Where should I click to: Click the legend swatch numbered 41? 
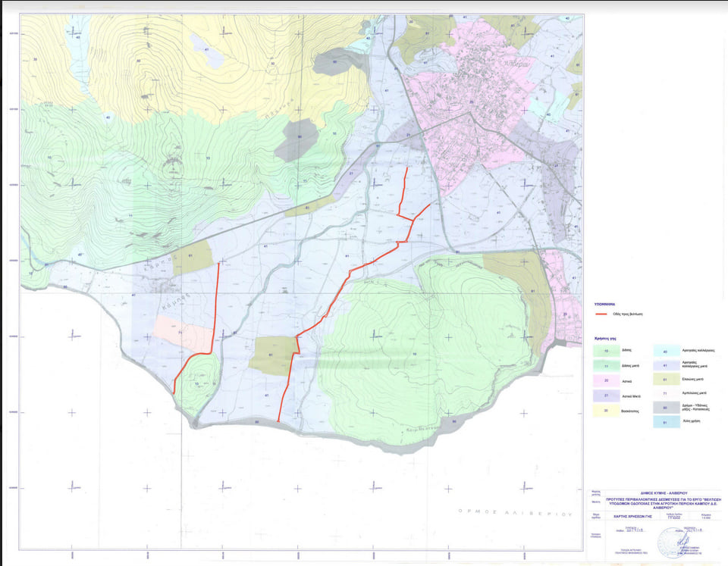667,365
